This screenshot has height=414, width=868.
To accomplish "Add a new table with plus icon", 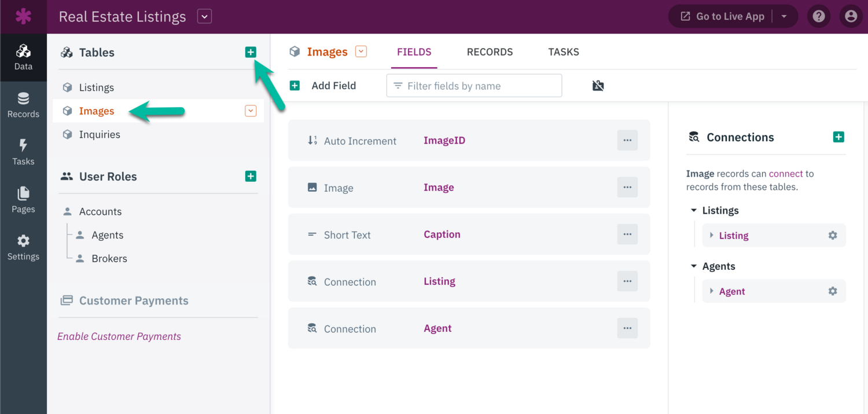I will [251, 52].
